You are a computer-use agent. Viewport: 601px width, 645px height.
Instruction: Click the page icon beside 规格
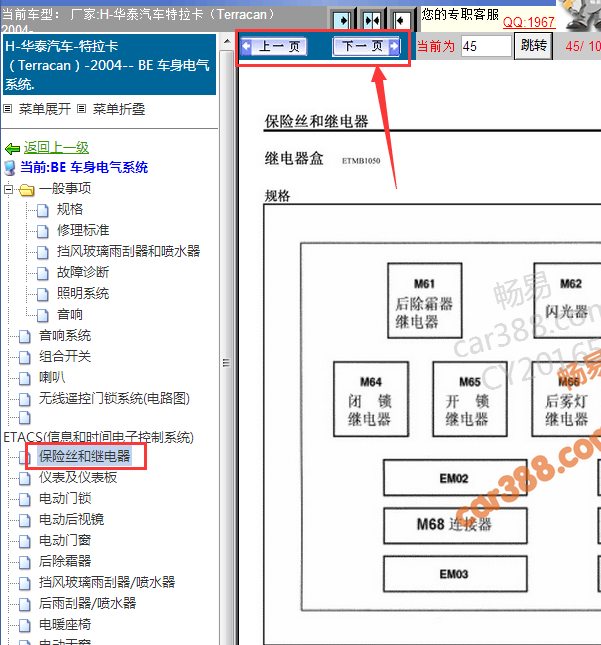(x=43, y=210)
